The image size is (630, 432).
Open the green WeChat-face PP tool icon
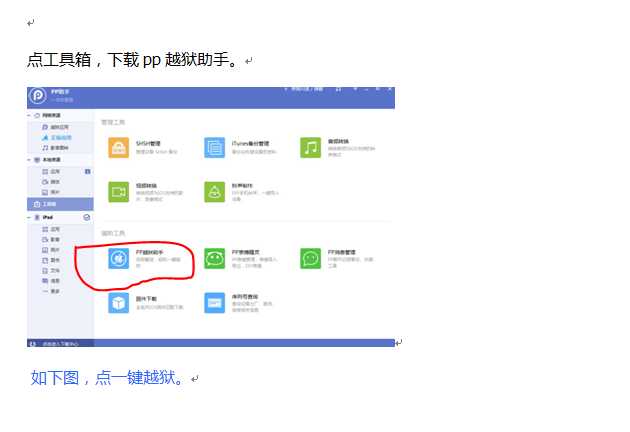[215, 258]
